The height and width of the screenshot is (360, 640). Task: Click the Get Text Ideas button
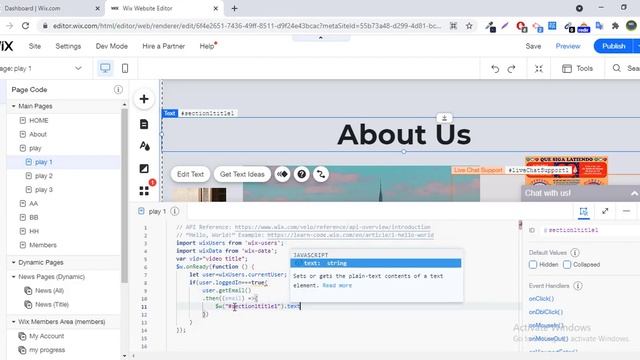coord(242,174)
